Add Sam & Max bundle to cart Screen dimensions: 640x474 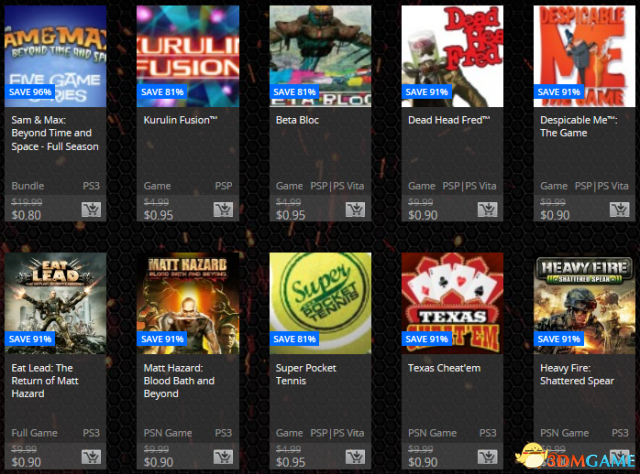[x=91, y=209]
